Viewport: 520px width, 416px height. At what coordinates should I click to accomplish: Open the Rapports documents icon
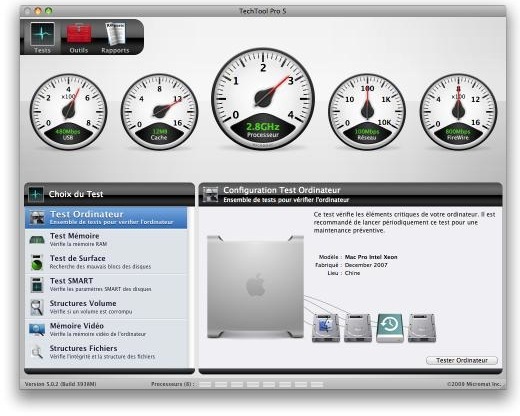(x=115, y=33)
